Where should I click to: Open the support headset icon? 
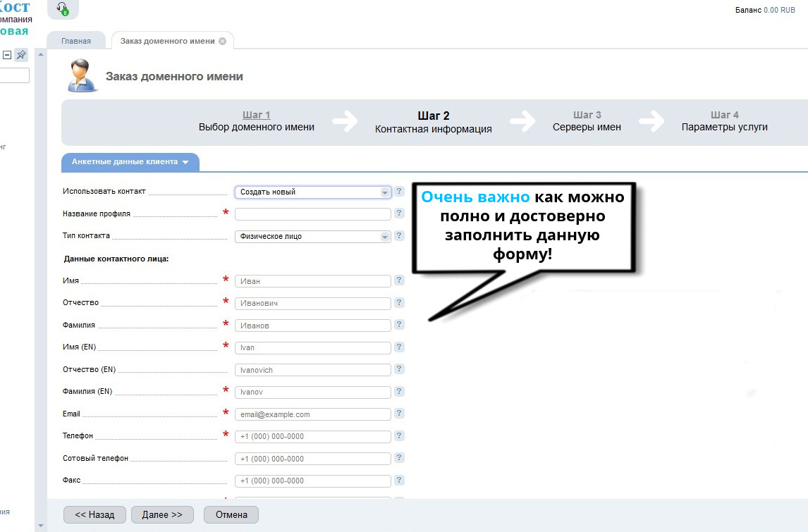(x=62, y=8)
